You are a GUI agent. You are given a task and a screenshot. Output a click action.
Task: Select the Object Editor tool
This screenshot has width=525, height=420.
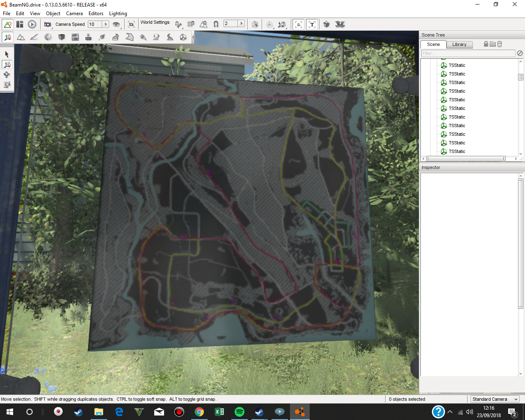(x=8, y=37)
